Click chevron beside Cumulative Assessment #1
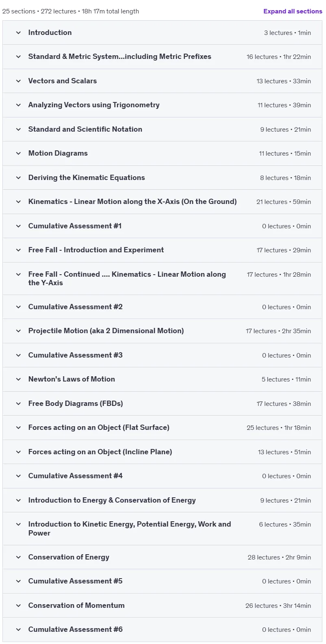326x644 pixels. (18, 226)
